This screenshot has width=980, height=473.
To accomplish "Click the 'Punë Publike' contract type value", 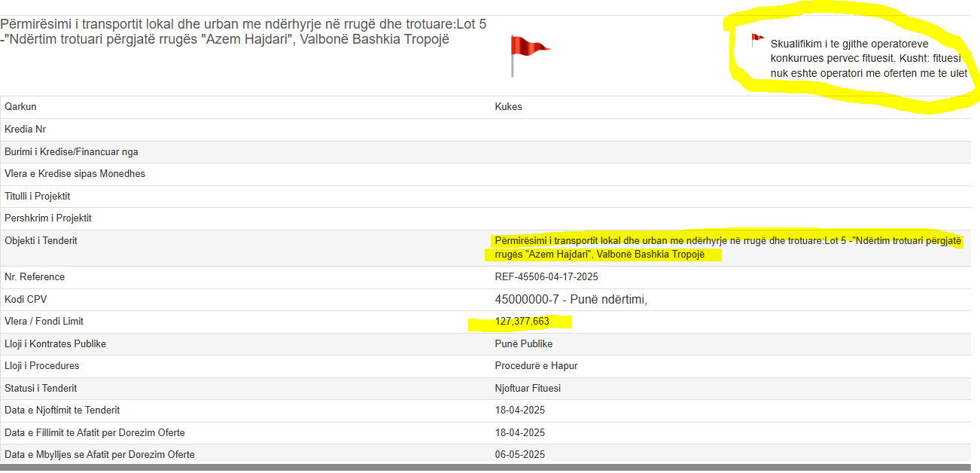I will (x=523, y=344).
